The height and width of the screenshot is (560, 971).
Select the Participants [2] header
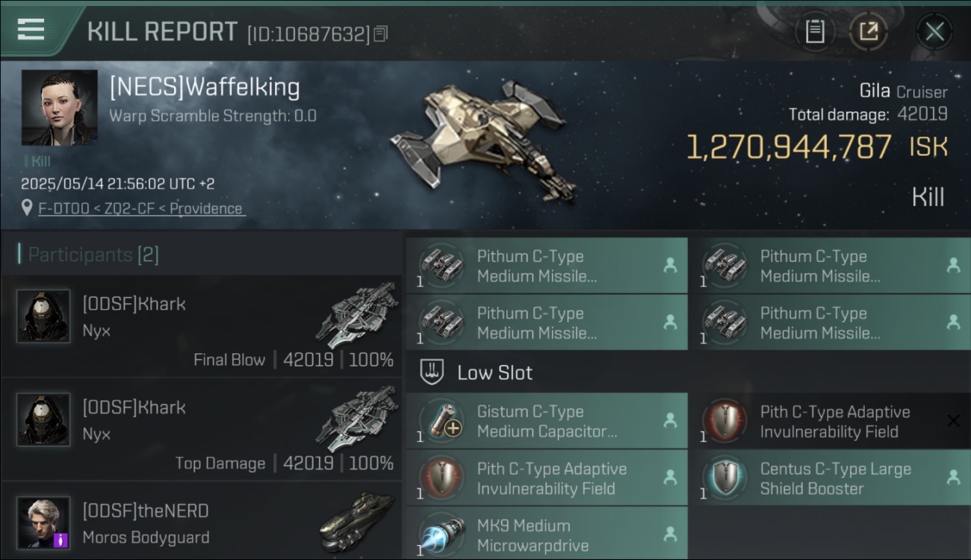click(x=89, y=255)
